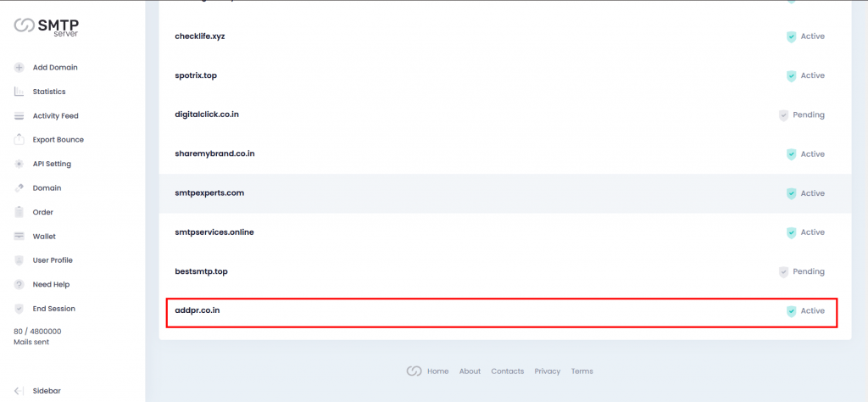The height and width of the screenshot is (402, 868).
Task: Click the Pending shield icon for digitalclick.co.in
Action: coord(783,115)
